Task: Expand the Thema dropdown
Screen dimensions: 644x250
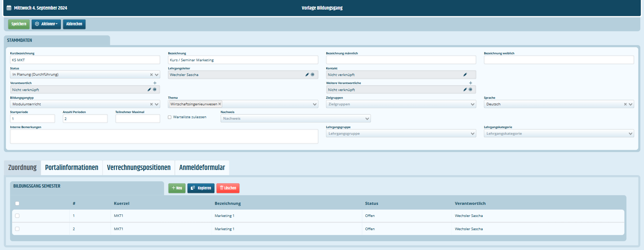Action: tap(315, 104)
